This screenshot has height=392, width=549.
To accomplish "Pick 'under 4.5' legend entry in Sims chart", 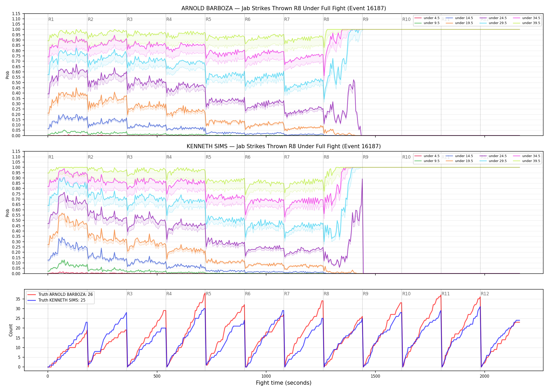I will [427, 156].
